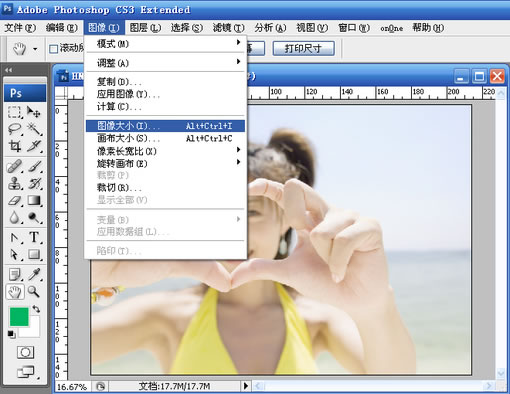Click the horizontal scrollbar left arrow
This screenshot has height=394, width=510.
click(259, 386)
